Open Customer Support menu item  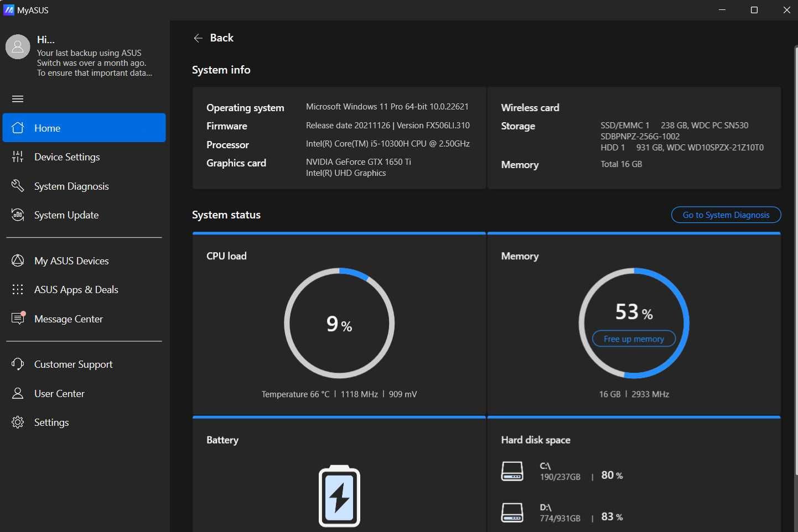pyautogui.click(x=84, y=364)
